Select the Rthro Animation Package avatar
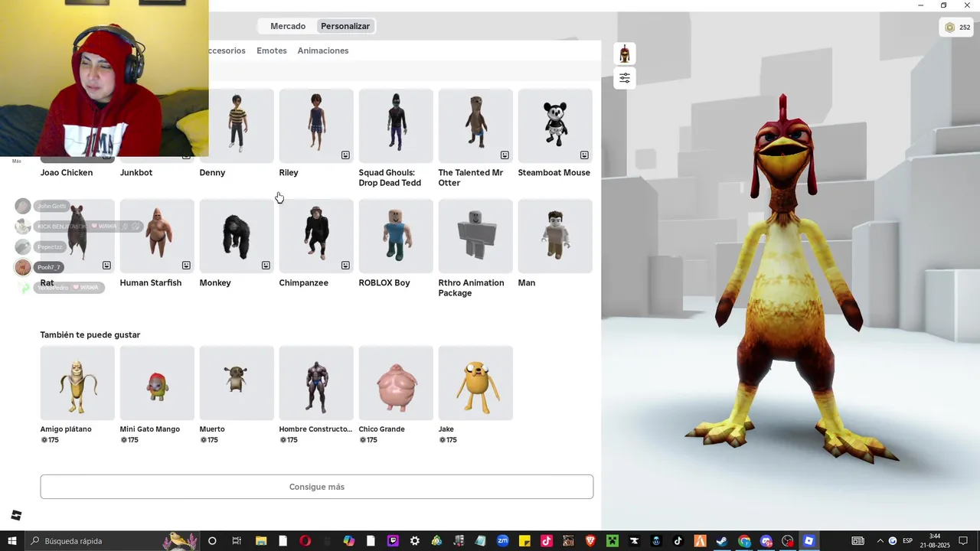This screenshot has width=980, height=551. [x=475, y=236]
